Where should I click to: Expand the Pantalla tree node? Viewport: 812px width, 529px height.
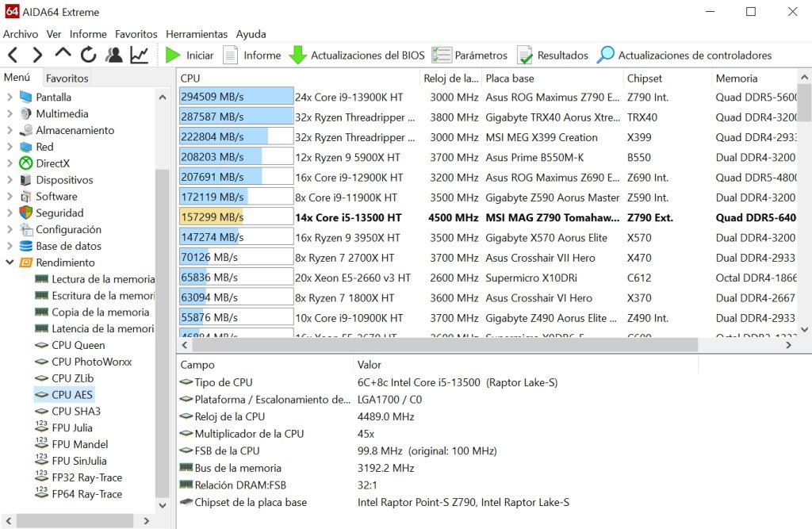click(x=10, y=97)
